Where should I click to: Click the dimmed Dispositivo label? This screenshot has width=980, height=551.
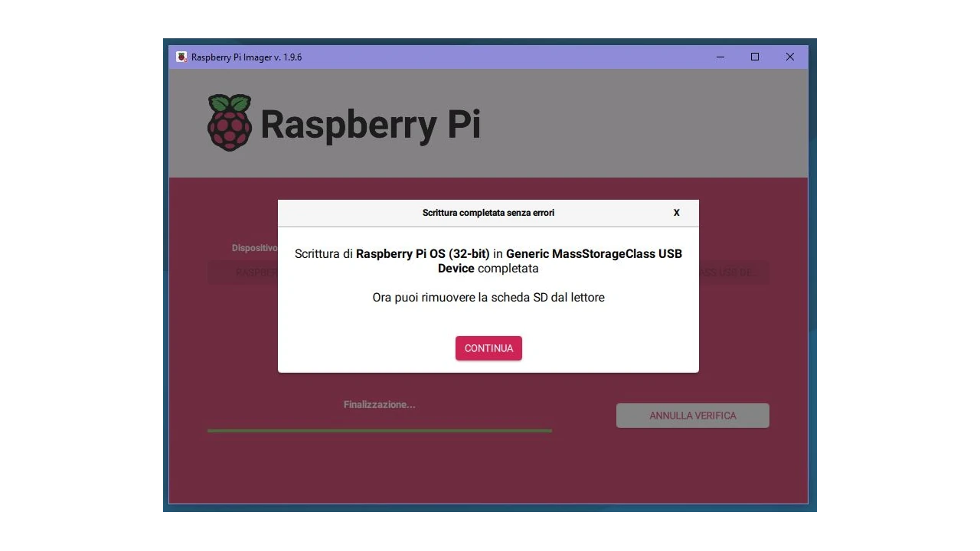pos(255,248)
